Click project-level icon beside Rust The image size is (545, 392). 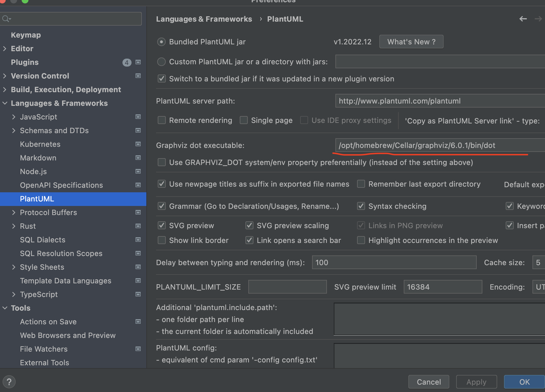pyautogui.click(x=138, y=226)
